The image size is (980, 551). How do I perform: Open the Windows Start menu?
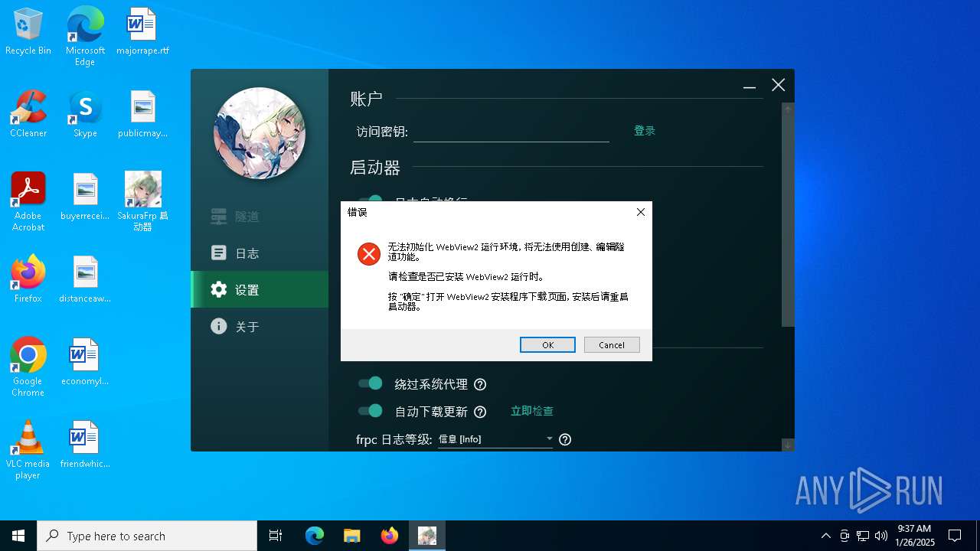click(x=18, y=536)
